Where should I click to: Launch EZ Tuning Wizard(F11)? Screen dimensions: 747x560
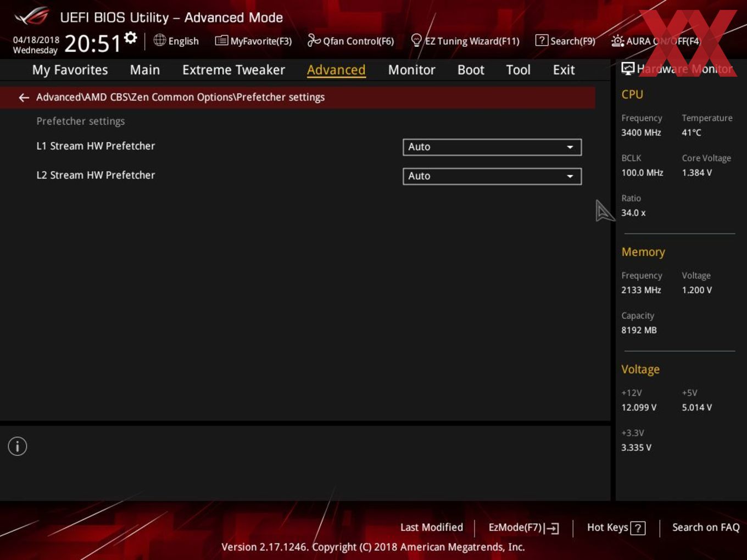coord(465,41)
